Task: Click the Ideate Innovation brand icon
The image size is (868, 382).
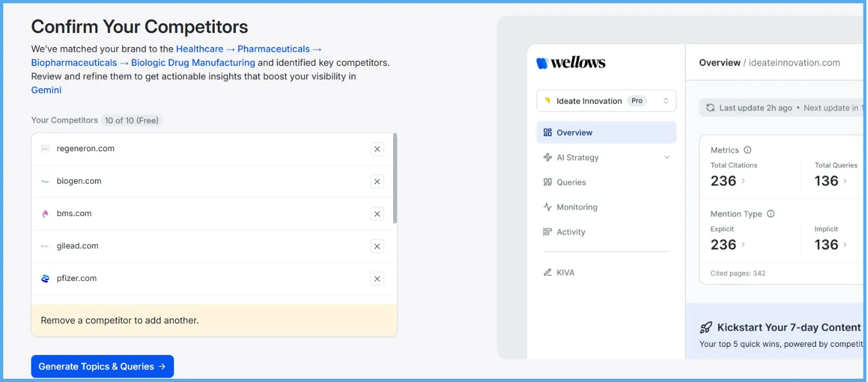Action: 547,100
